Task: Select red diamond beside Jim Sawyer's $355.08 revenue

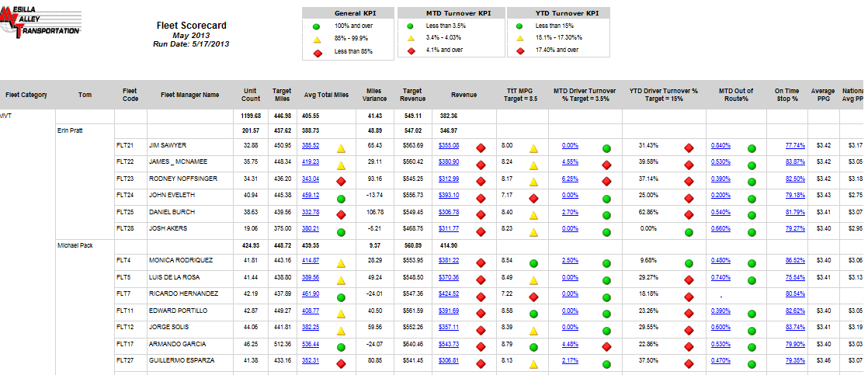Action: (481, 146)
